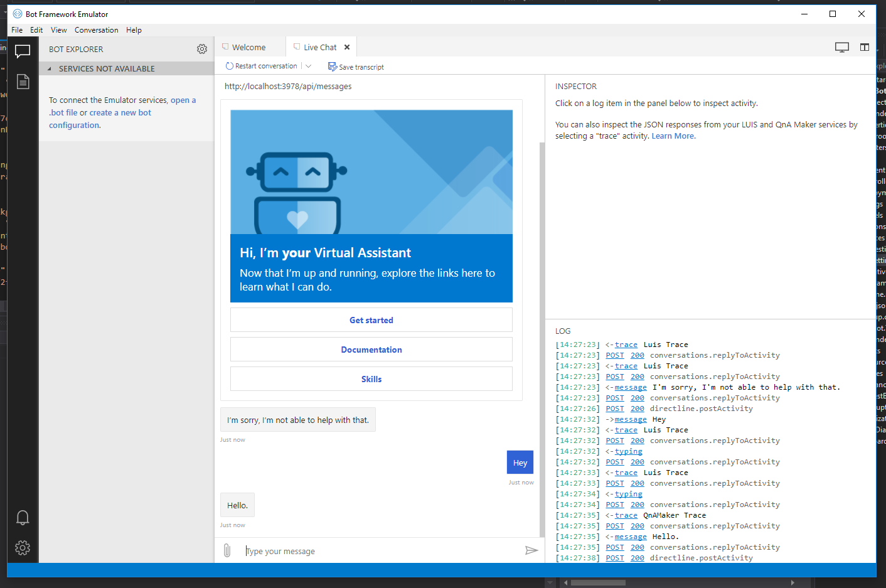The image size is (886, 588).
Task: Open first Luis Trace link at 14:27:23
Action: pyautogui.click(x=626, y=345)
